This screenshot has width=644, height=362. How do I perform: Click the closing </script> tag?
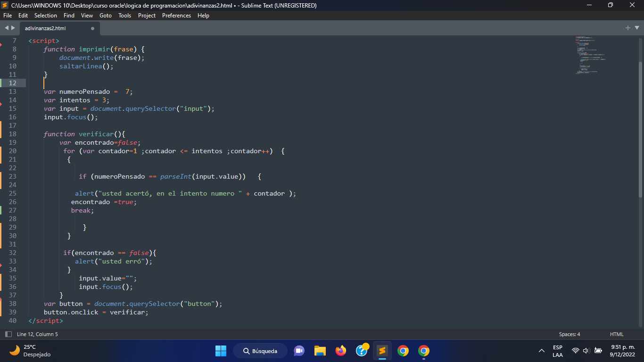click(x=46, y=321)
